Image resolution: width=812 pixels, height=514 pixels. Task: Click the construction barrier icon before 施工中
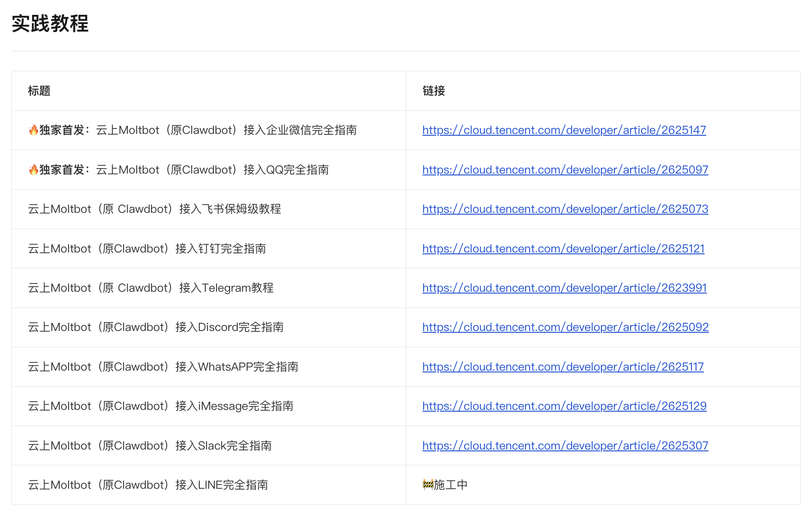click(428, 485)
